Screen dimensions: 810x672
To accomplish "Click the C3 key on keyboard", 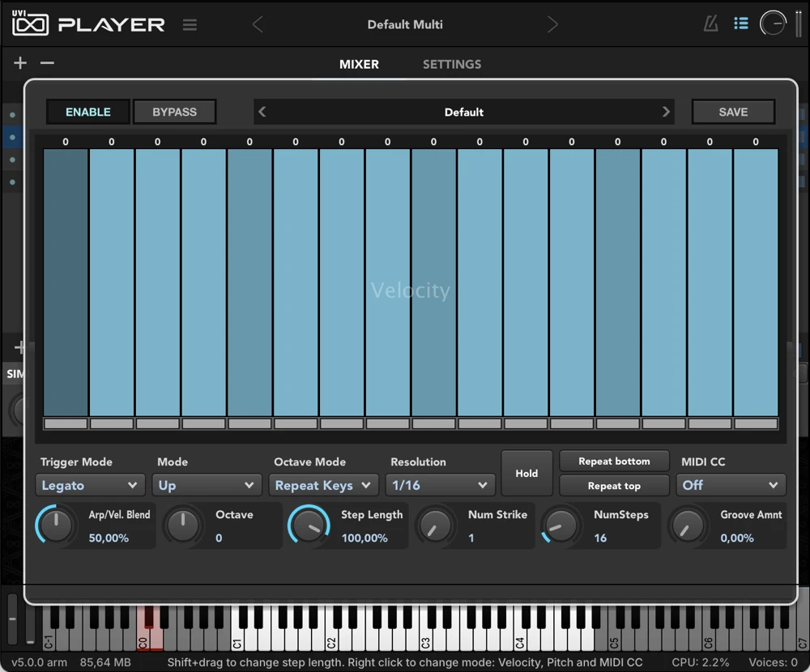I will [x=425, y=640].
